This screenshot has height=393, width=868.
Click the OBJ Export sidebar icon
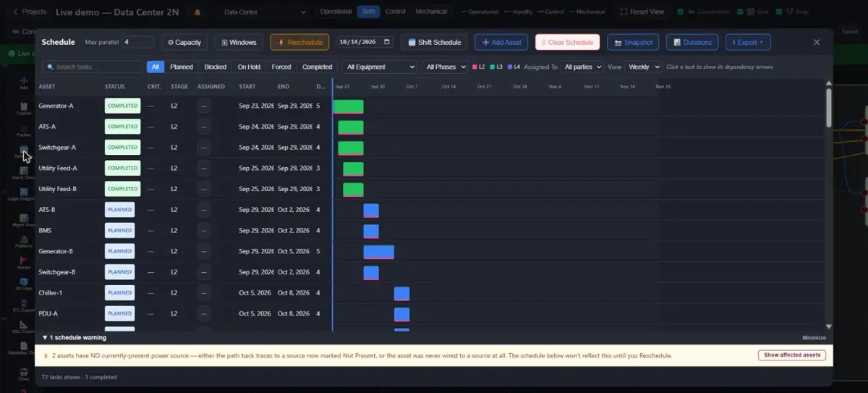click(24, 326)
